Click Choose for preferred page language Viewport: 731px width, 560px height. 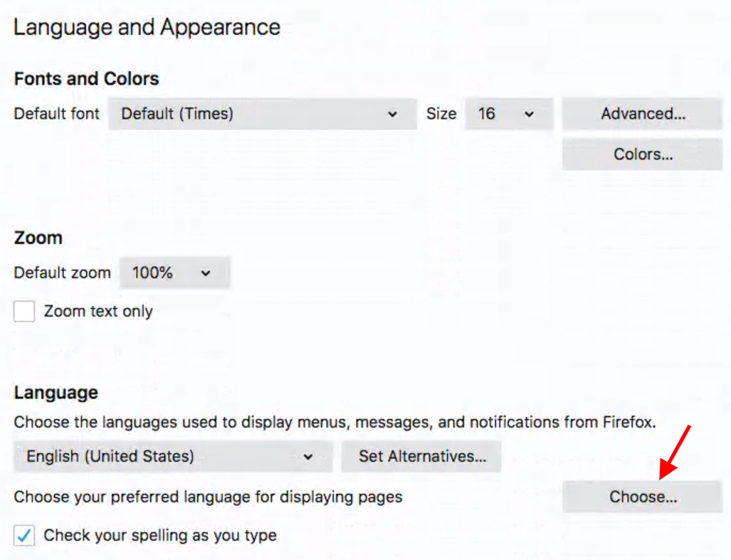tap(642, 497)
